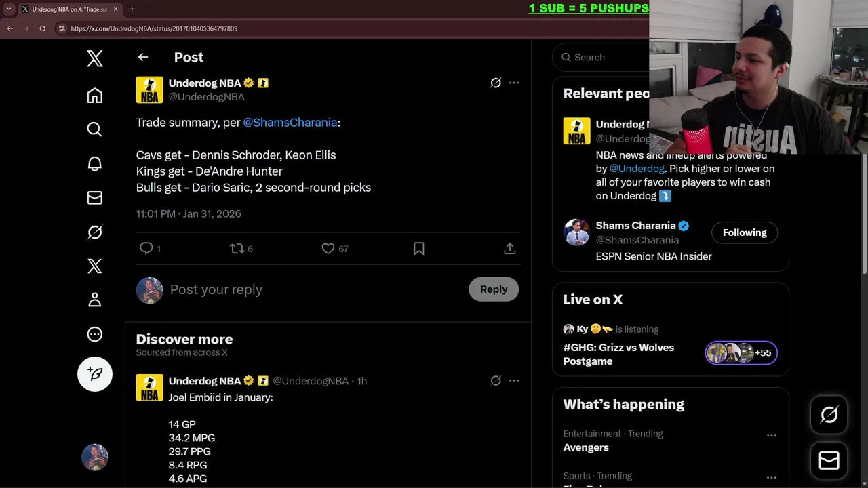
Task: Click the gray Reply button
Action: 494,289
